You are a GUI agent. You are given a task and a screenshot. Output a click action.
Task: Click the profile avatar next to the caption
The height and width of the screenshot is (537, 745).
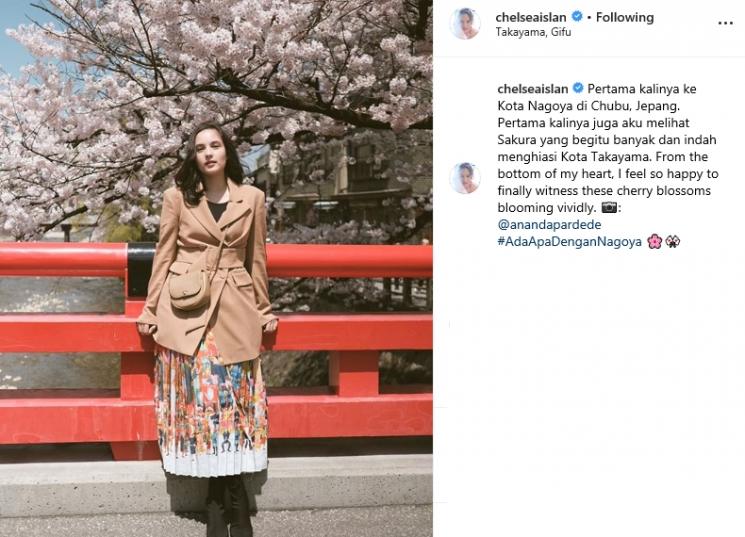pyautogui.click(x=465, y=178)
